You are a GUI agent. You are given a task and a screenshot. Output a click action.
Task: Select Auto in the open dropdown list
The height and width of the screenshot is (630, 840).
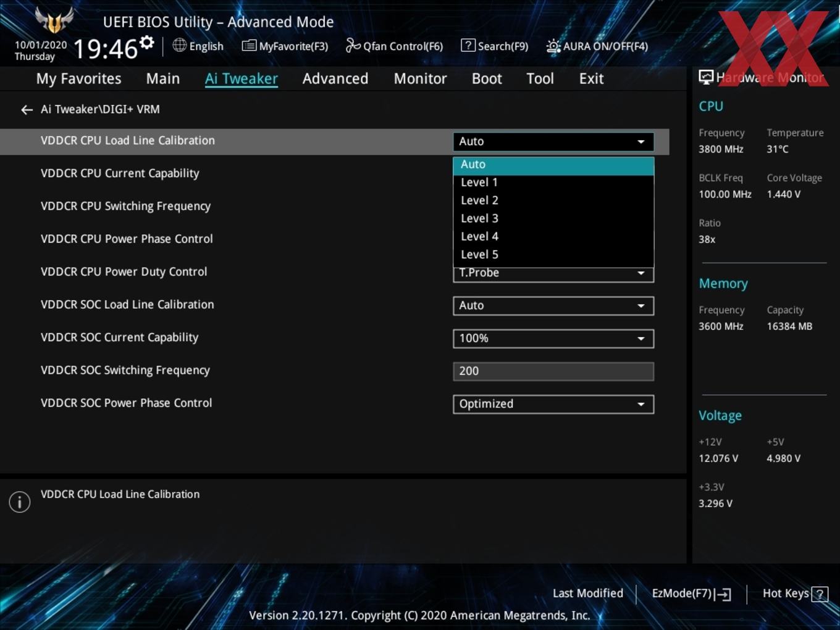click(553, 165)
